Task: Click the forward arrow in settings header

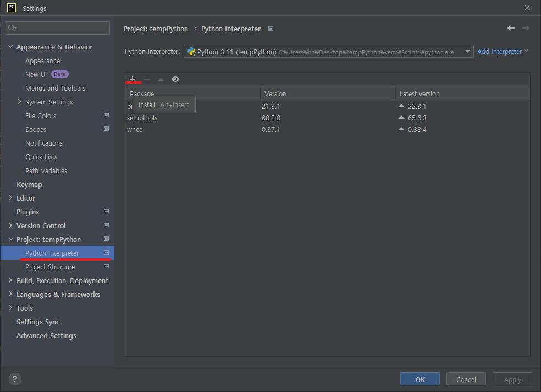Action: 526,28
